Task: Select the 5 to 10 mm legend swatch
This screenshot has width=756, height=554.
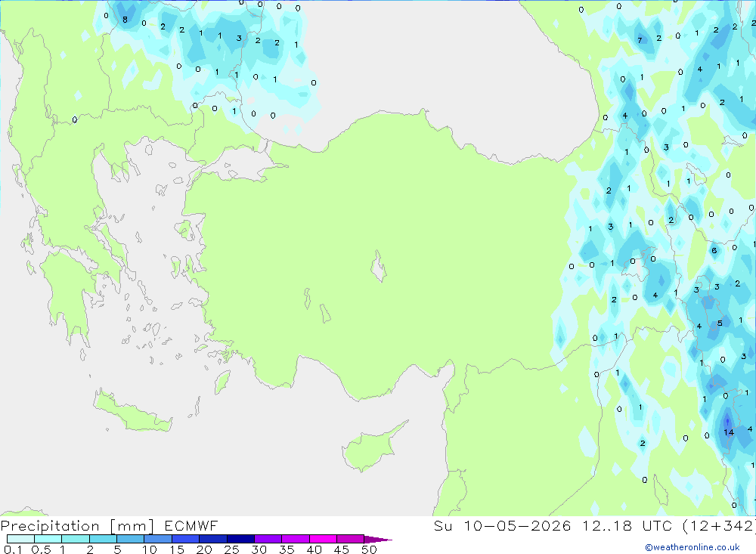Action: [x=131, y=539]
